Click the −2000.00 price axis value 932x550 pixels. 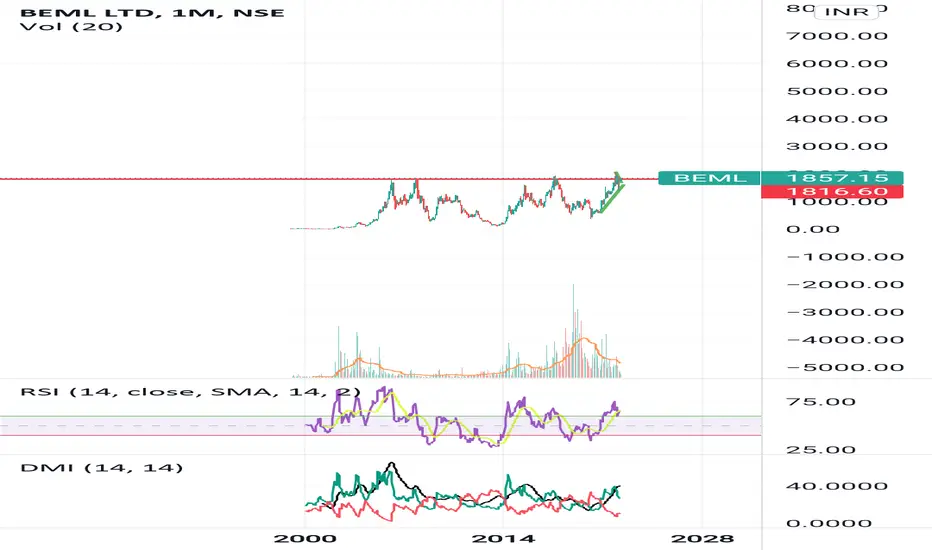click(845, 284)
